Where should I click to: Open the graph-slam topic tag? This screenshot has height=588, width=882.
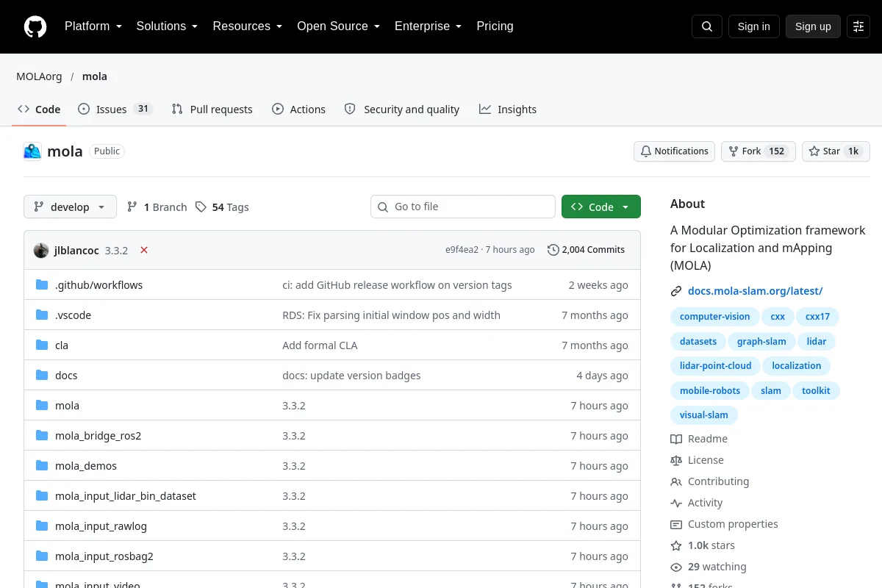point(761,341)
